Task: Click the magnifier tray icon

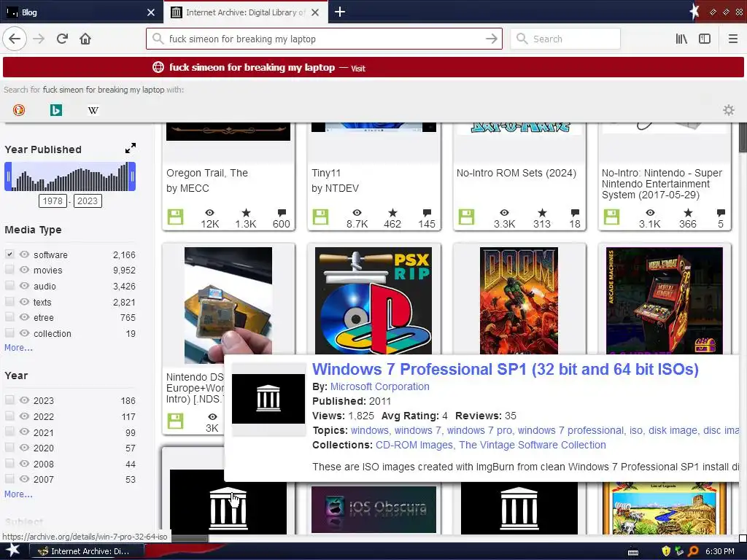Action: tap(693, 551)
